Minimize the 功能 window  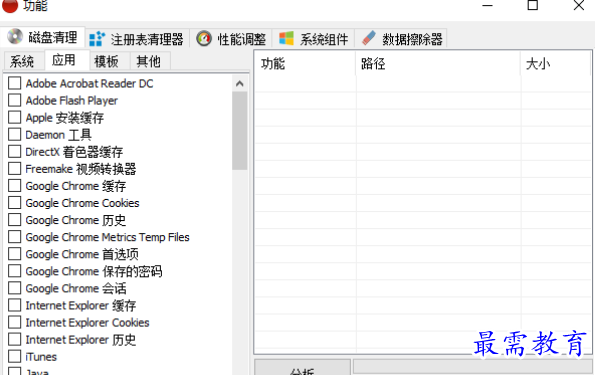[x=487, y=5]
